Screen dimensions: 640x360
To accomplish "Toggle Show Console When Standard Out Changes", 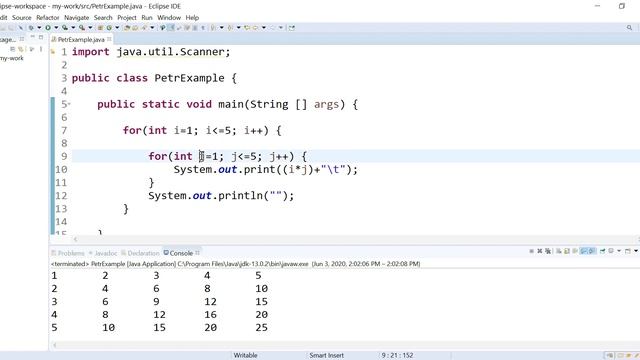I will tap(584, 251).
